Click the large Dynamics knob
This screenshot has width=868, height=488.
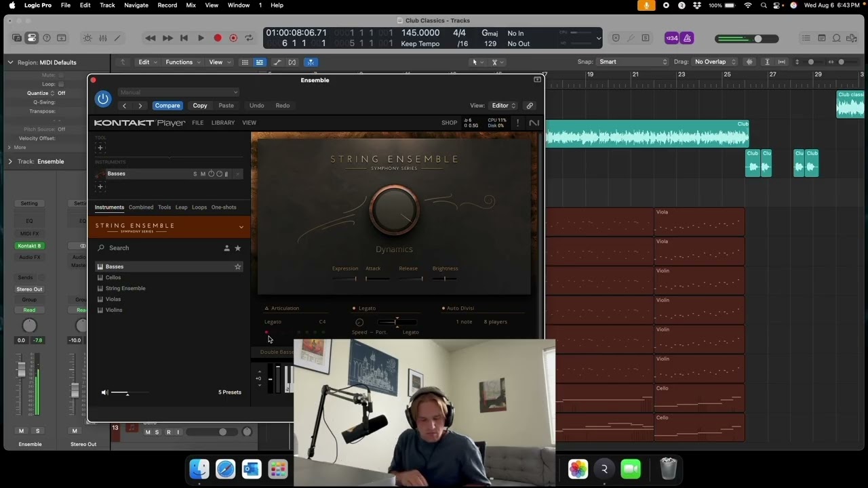point(394,210)
